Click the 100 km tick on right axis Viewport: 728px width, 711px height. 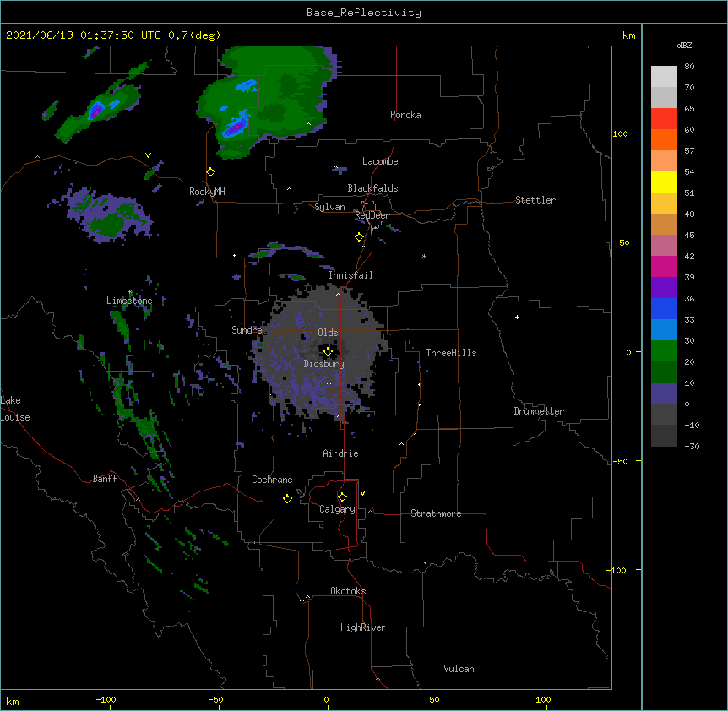[x=620, y=133]
